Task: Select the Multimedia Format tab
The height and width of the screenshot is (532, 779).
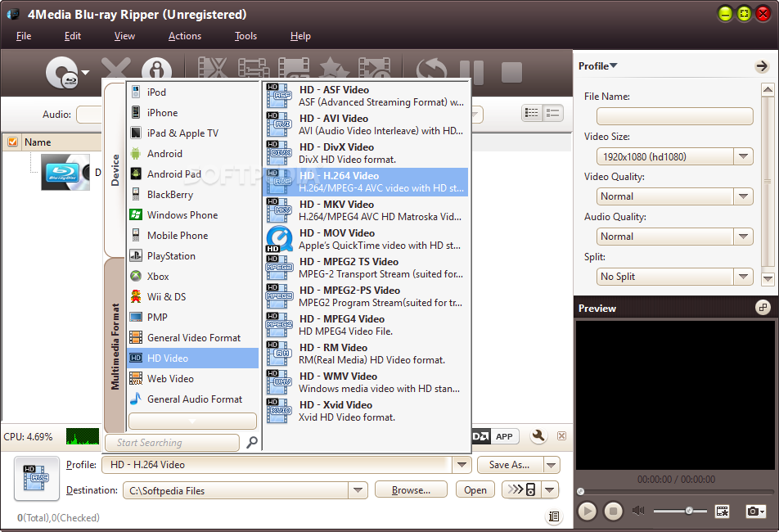Action: click(x=115, y=346)
